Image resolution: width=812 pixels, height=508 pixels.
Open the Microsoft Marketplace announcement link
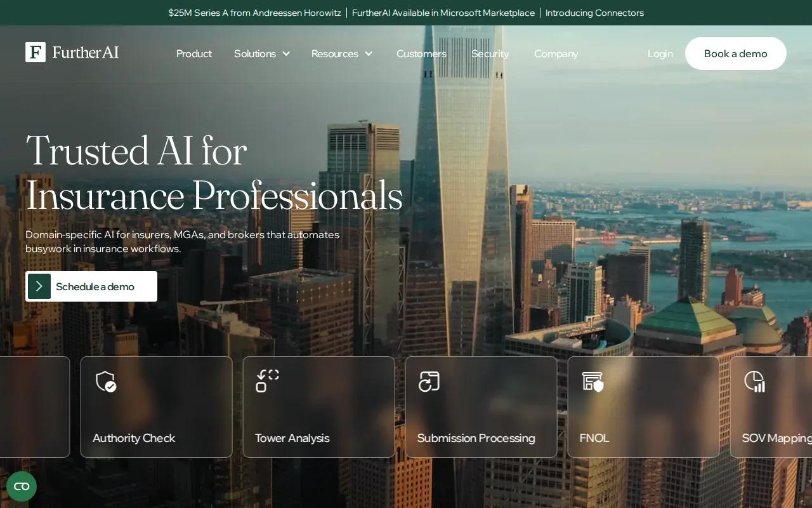(443, 13)
